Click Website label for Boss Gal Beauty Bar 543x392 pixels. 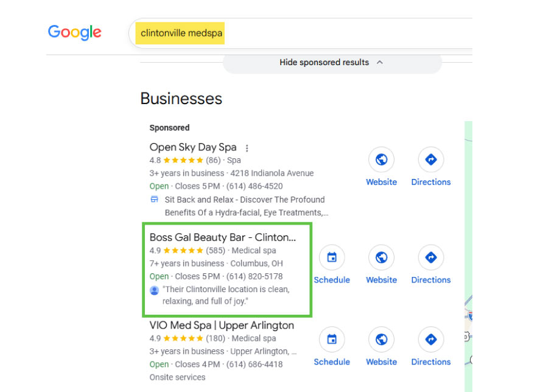pyautogui.click(x=381, y=280)
